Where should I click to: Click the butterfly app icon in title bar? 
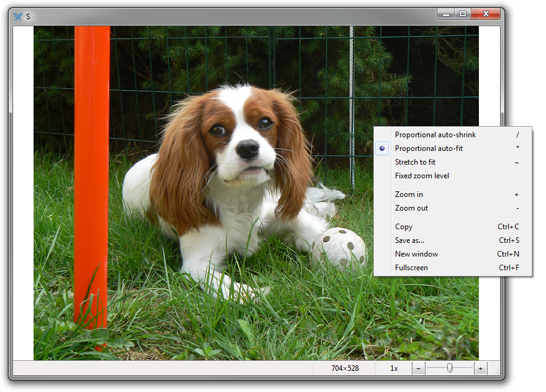18,16
